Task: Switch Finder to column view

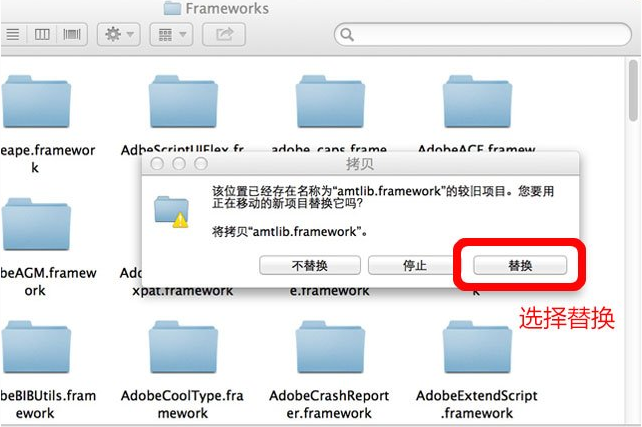Action: (42, 34)
